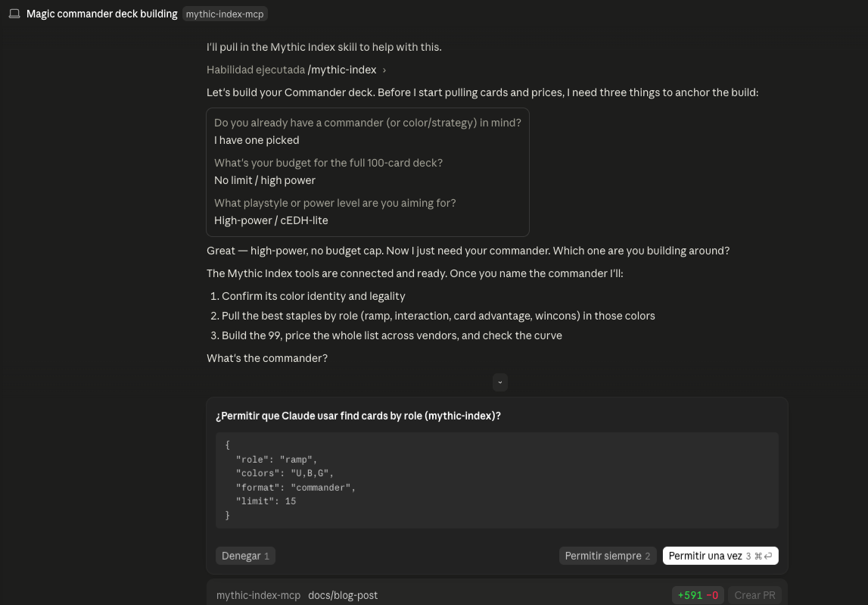The height and width of the screenshot is (605, 868).
Task: Click the question about budget for 100-card deck
Action: [x=328, y=163]
